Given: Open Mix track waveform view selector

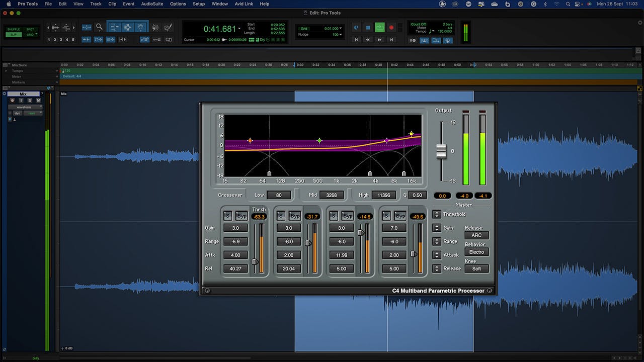Looking at the screenshot, I should pyautogui.click(x=25, y=107).
